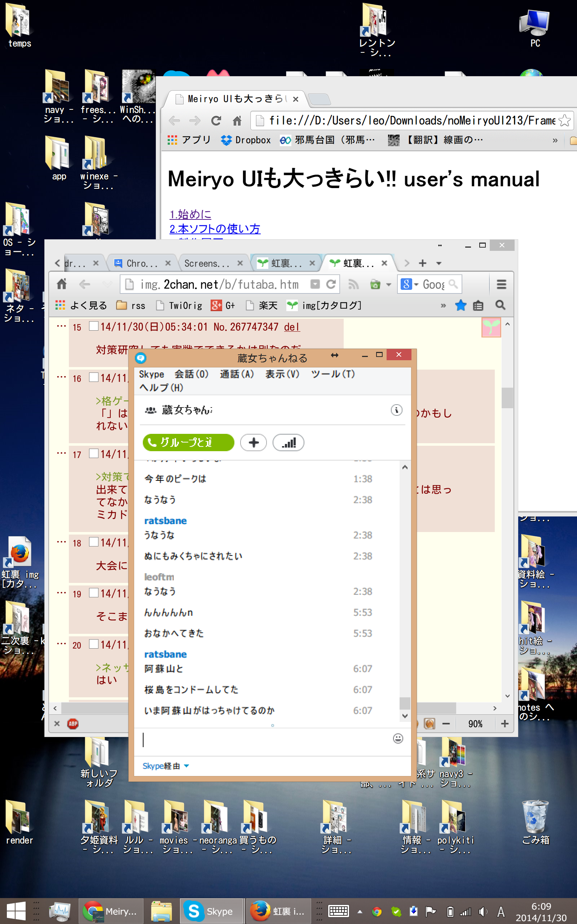
Task: Switch to the Screens... Firefox tab
Action: click(x=208, y=263)
